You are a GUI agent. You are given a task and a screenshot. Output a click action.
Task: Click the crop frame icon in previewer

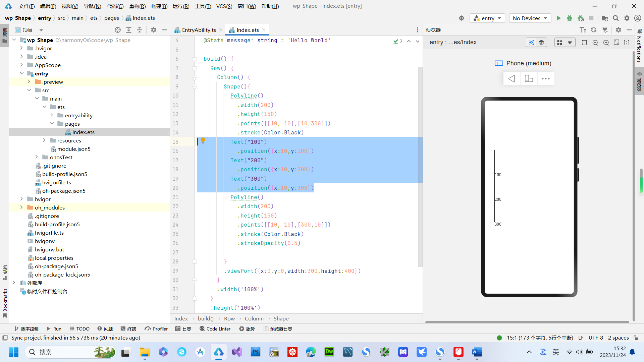pyautogui.click(x=585, y=42)
